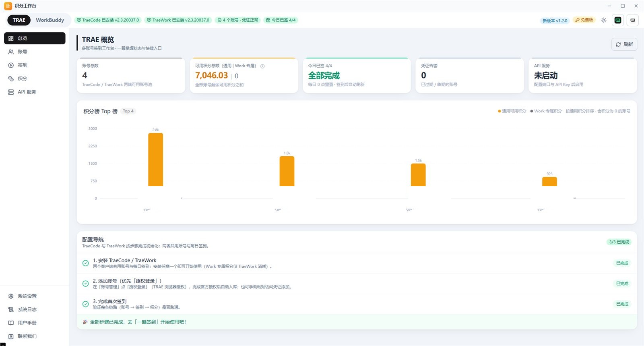Screen dimensions: 644x346
Task: Open the 账号 accounts icon in sidebar
Action: 11,52
